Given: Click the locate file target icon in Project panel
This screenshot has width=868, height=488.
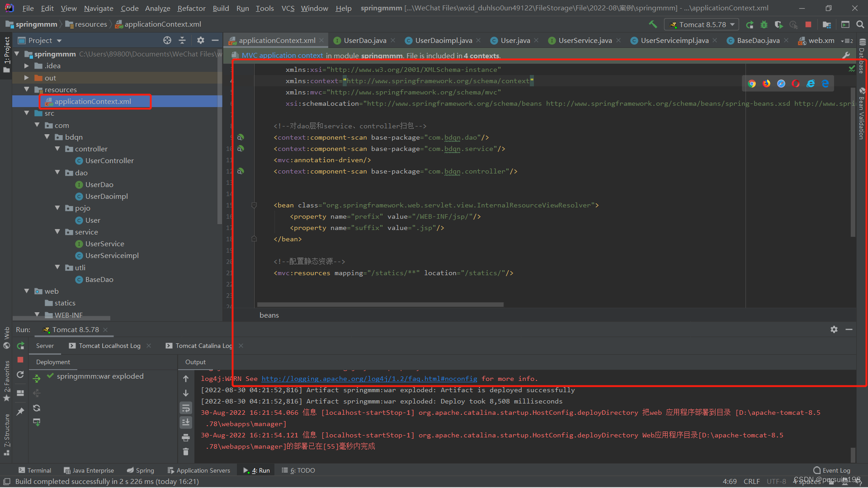Looking at the screenshot, I should pyautogui.click(x=167, y=40).
